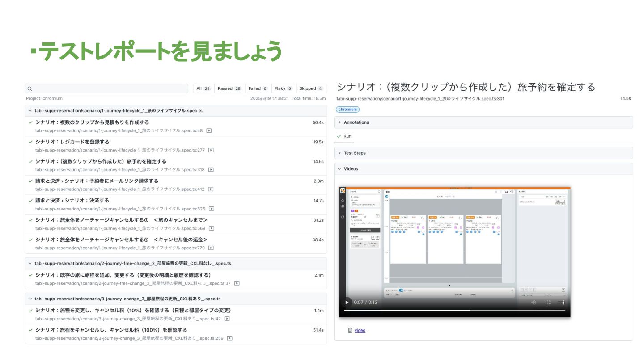Open test 複数のクリップから見積もりを作成する

point(92,122)
